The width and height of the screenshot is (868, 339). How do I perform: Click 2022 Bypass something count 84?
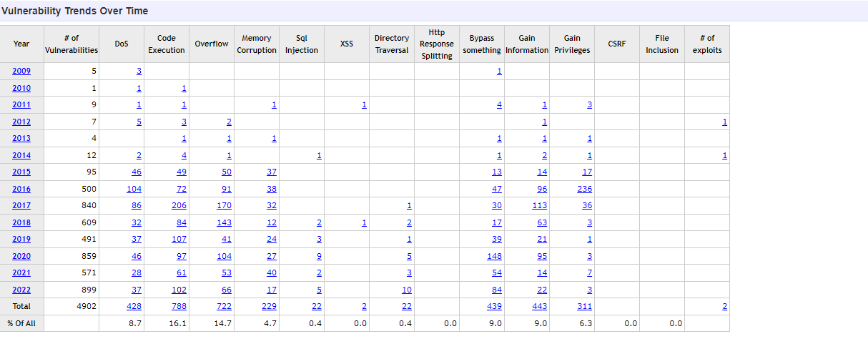pos(497,290)
